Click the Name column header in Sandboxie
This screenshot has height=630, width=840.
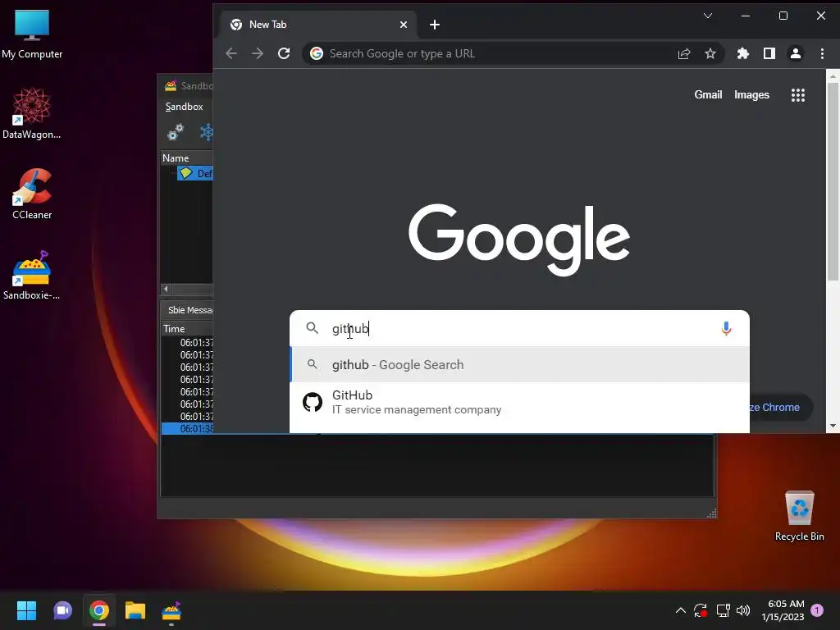[187, 158]
